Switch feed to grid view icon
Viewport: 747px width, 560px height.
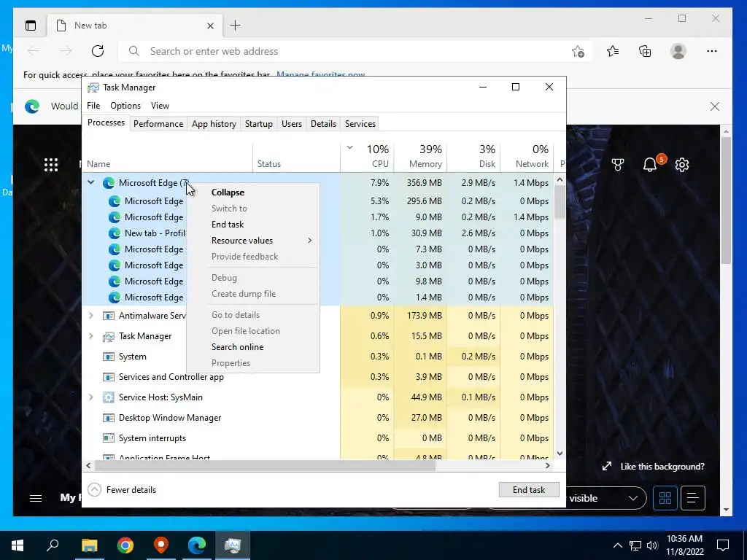click(665, 498)
